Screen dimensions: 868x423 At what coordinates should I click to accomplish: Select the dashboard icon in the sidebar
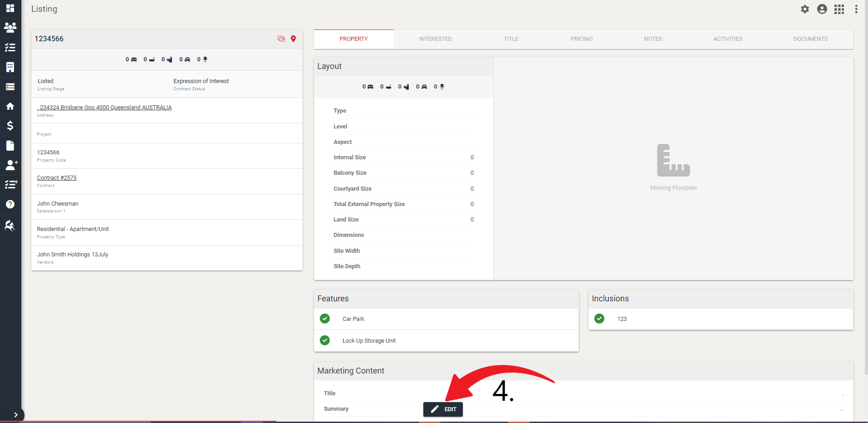click(10, 9)
